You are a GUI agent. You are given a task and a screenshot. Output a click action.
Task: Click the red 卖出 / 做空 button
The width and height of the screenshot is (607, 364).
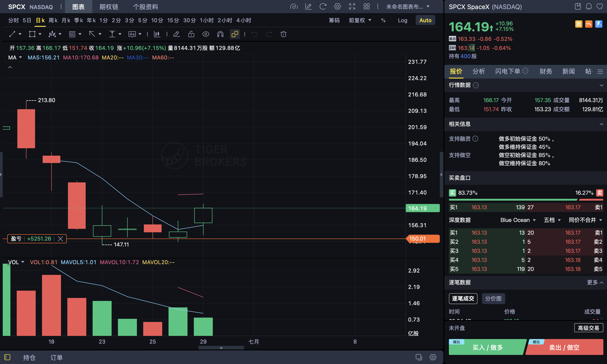click(x=565, y=347)
